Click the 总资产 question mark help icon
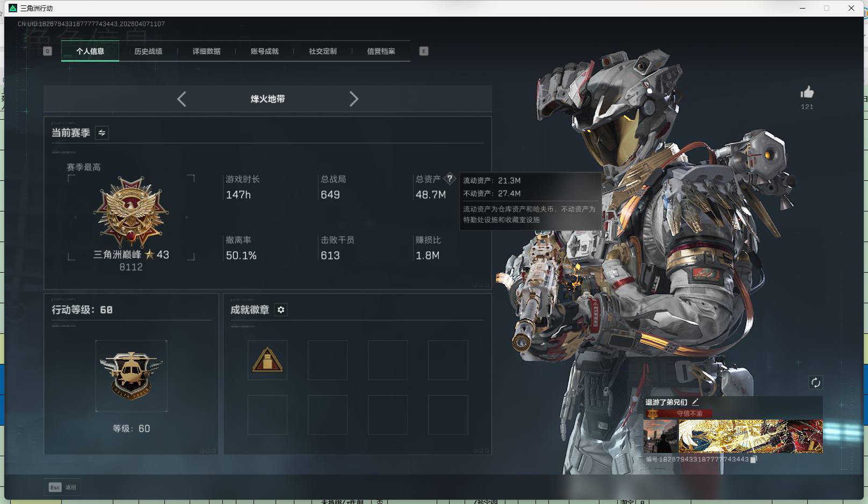868x504 pixels. [450, 179]
